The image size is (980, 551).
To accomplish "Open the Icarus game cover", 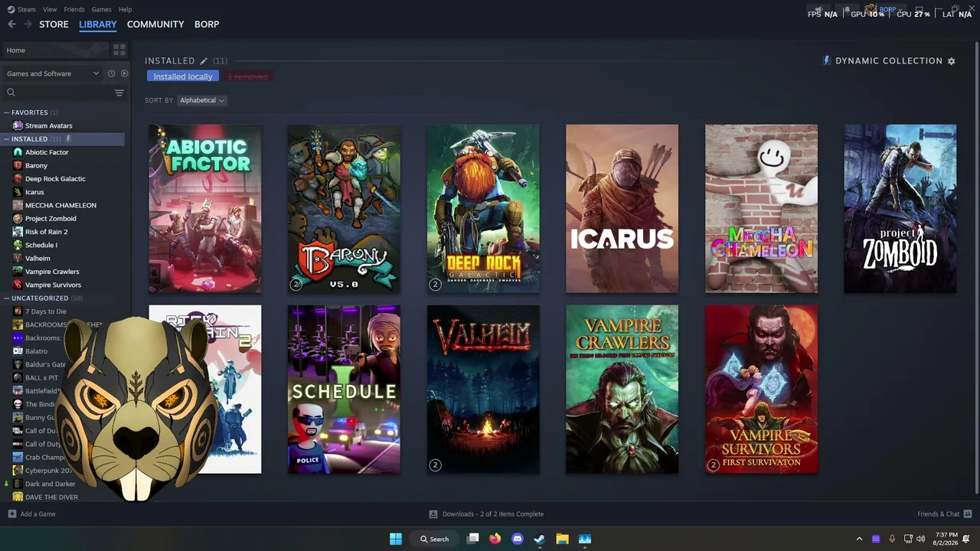I will tap(622, 209).
